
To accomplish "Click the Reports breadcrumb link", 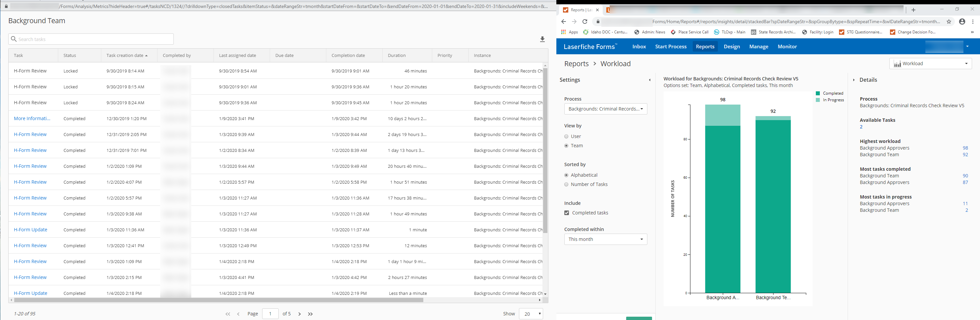I will point(576,64).
